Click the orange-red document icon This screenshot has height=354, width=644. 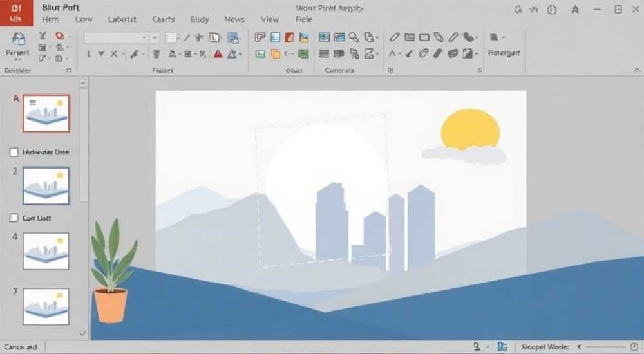[289, 37]
